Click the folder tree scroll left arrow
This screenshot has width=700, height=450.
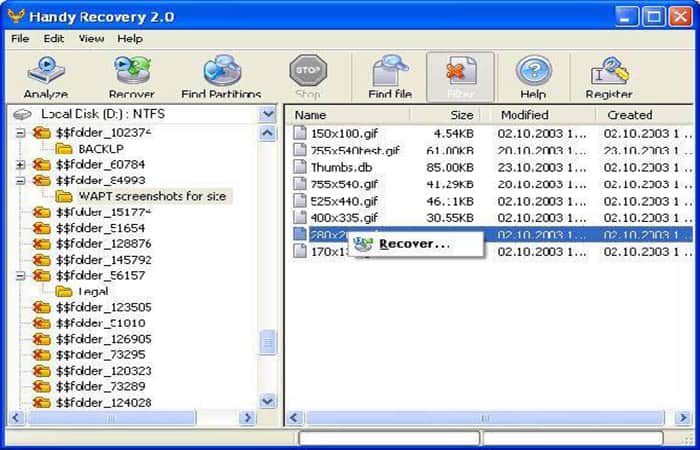coord(17,418)
